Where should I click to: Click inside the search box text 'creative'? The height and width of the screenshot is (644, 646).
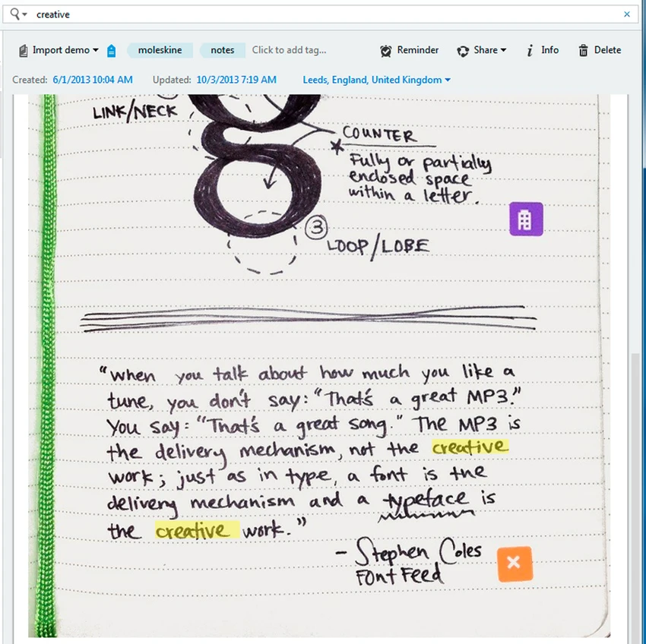53,14
